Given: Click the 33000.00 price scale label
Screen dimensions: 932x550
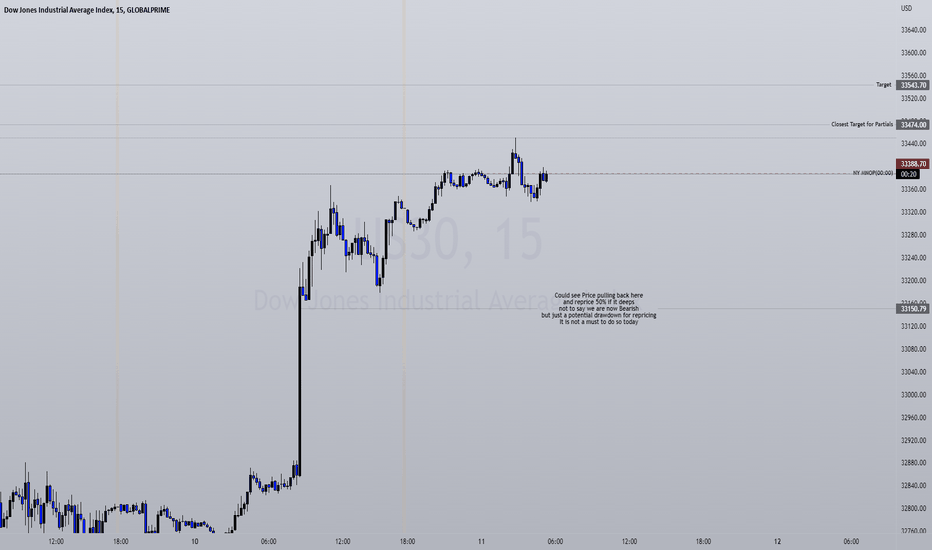Looking at the screenshot, I should (x=914, y=395).
